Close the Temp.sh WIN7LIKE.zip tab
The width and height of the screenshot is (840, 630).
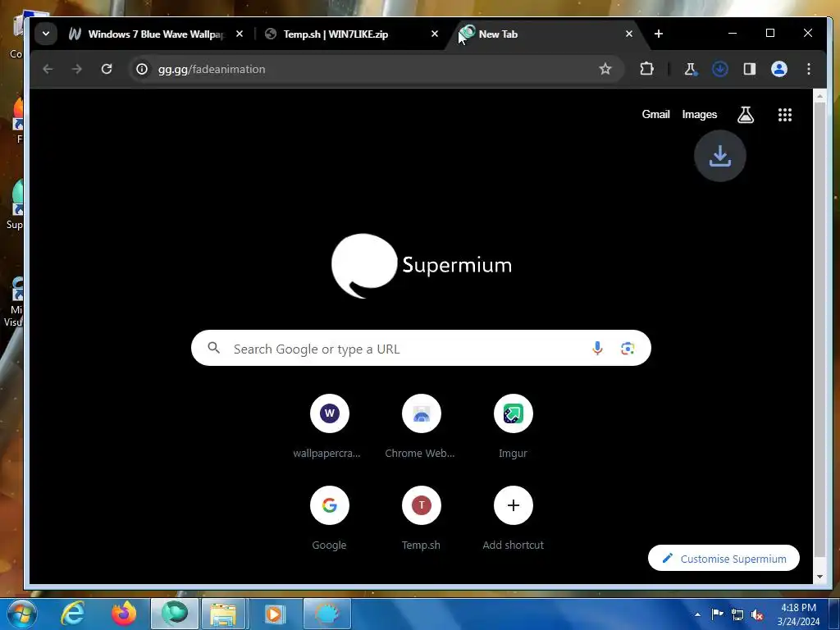coord(435,34)
